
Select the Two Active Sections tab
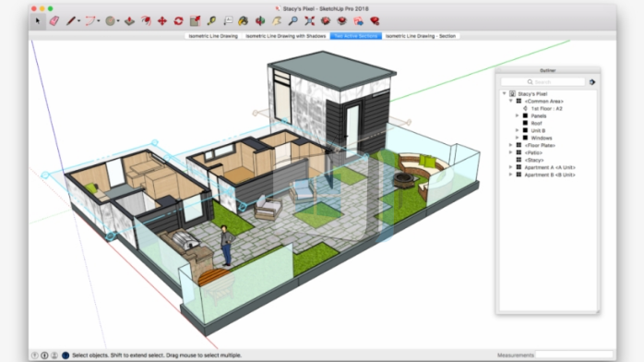pos(356,36)
